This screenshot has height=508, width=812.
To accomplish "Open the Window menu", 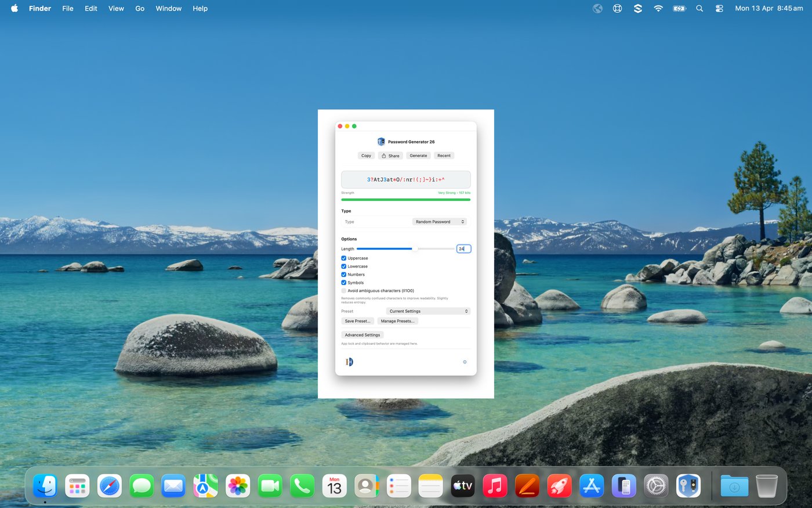I will [x=168, y=9].
